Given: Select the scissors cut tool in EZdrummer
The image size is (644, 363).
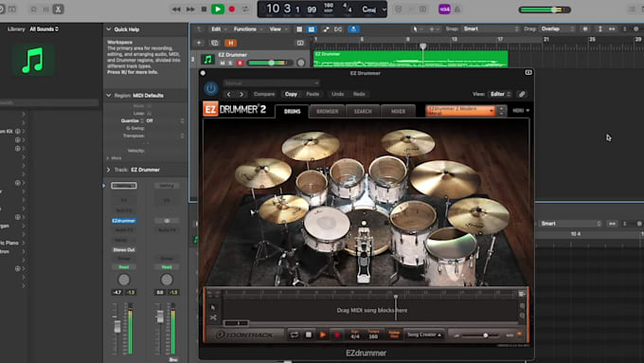Looking at the screenshot, I should [x=213, y=318].
